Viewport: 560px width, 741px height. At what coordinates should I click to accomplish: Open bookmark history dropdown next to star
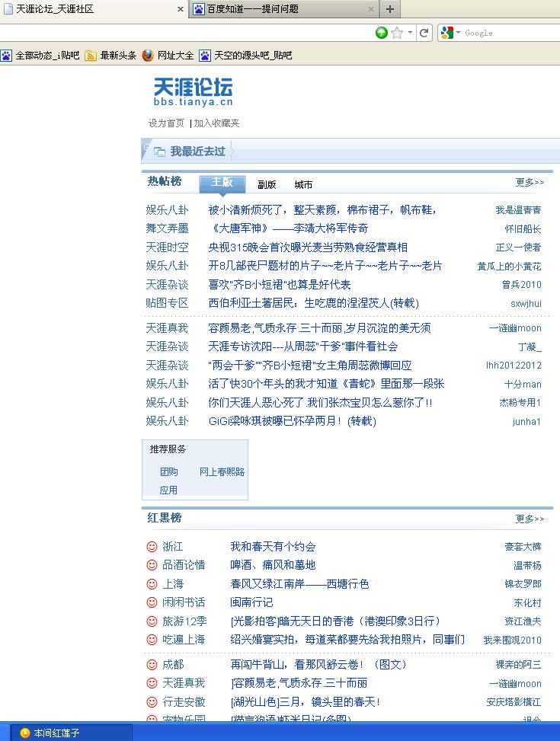click(410, 33)
